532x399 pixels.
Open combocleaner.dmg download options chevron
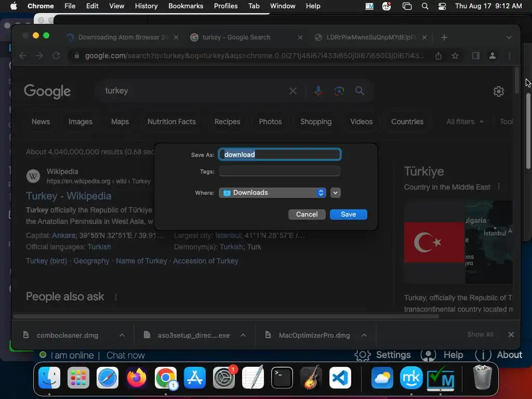coord(122,335)
